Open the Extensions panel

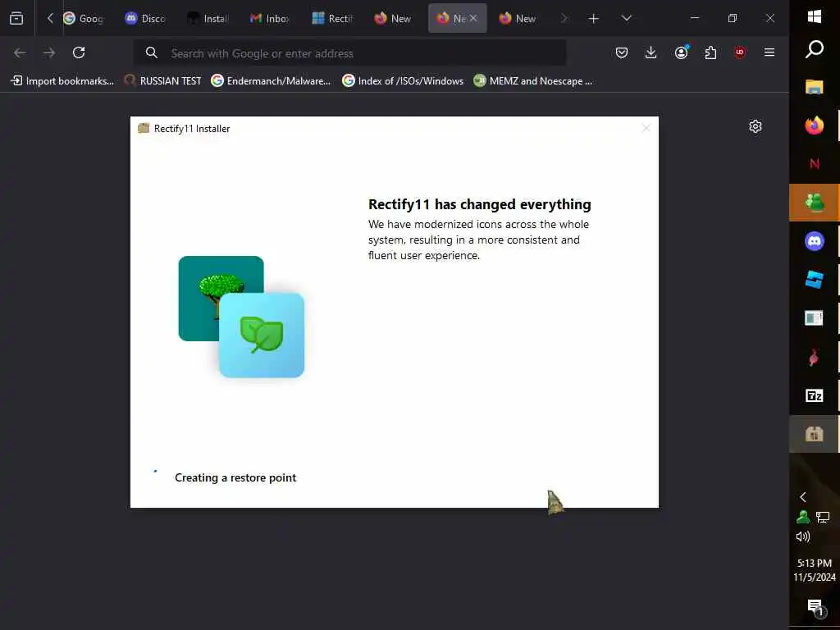coord(710,52)
